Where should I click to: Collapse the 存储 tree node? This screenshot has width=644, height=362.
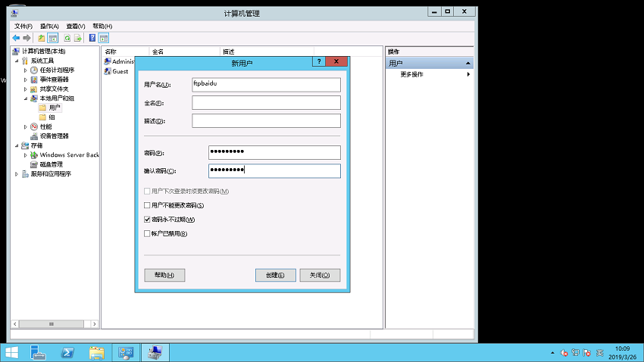[x=17, y=145]
